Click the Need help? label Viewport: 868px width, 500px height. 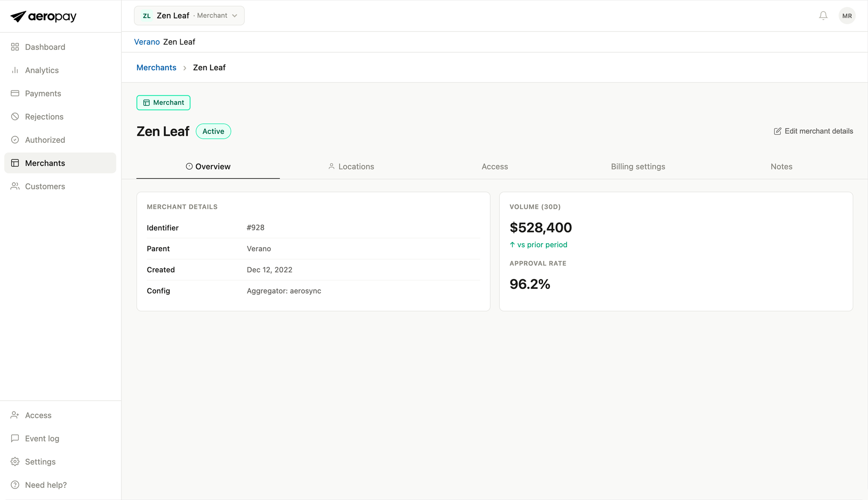click(46, 485)
